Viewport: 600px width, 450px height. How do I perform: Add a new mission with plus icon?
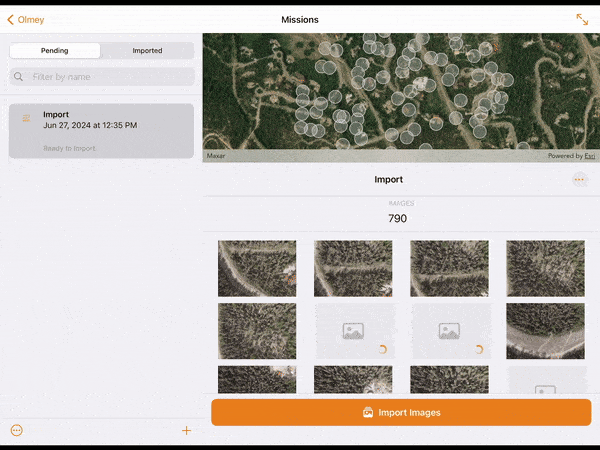tap(186, 430)
